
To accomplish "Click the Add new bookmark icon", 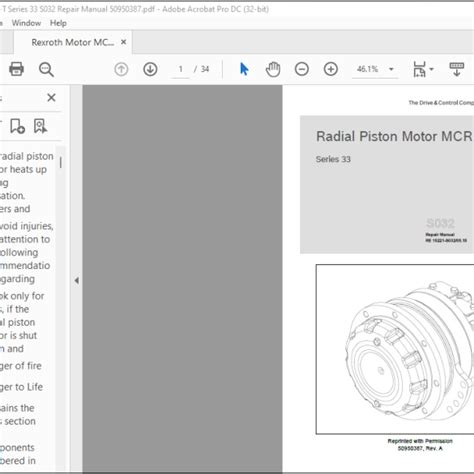I will [x=17, y=126].
